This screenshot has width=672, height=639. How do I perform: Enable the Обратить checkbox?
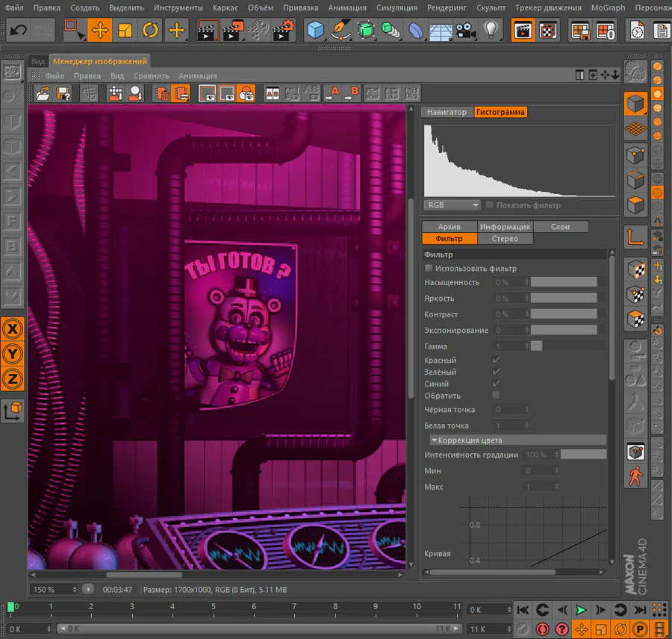pyautogui.click(x=497, y=395)
